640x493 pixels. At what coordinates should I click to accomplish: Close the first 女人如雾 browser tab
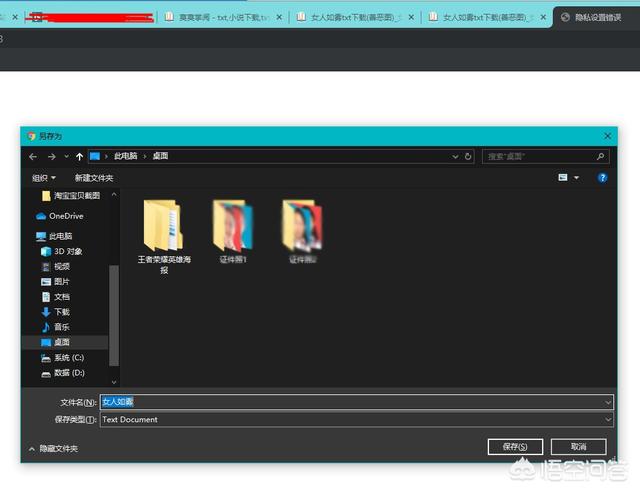click(x=411, y=17)
